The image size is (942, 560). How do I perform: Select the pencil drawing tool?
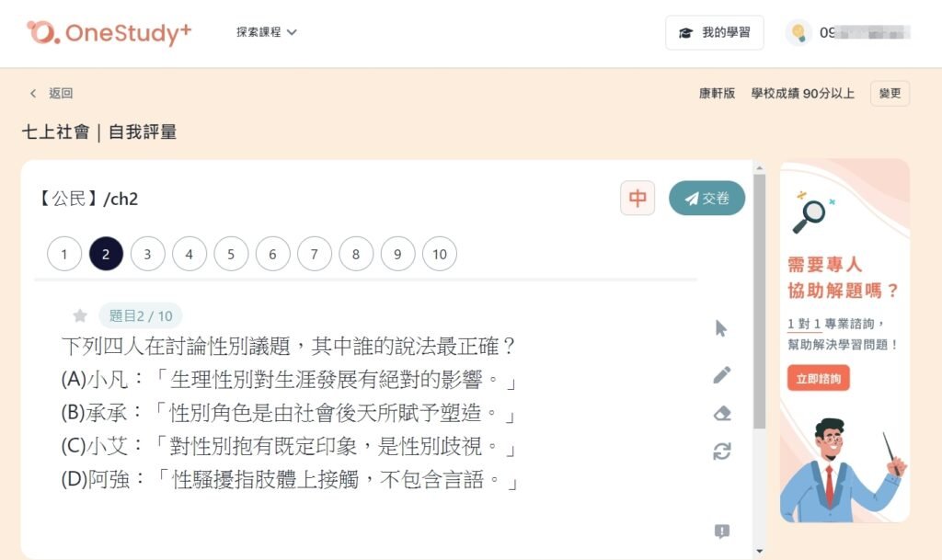(722, 374)
